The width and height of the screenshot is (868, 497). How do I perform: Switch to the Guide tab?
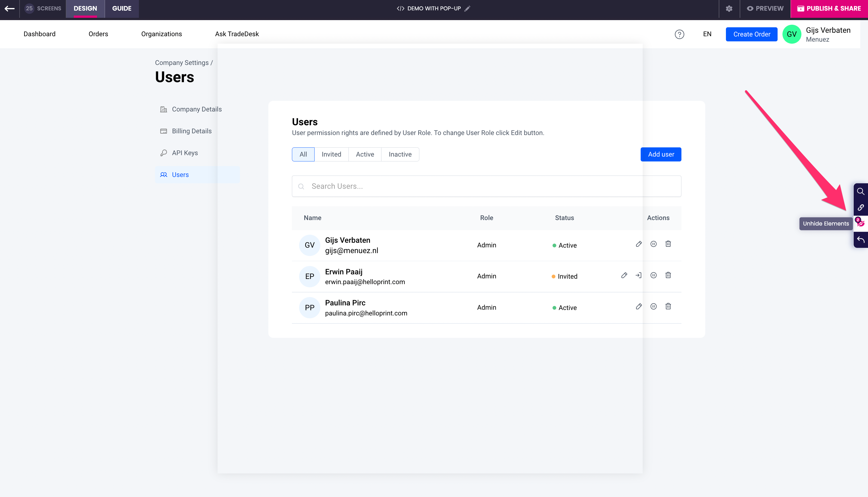[121, 9]
